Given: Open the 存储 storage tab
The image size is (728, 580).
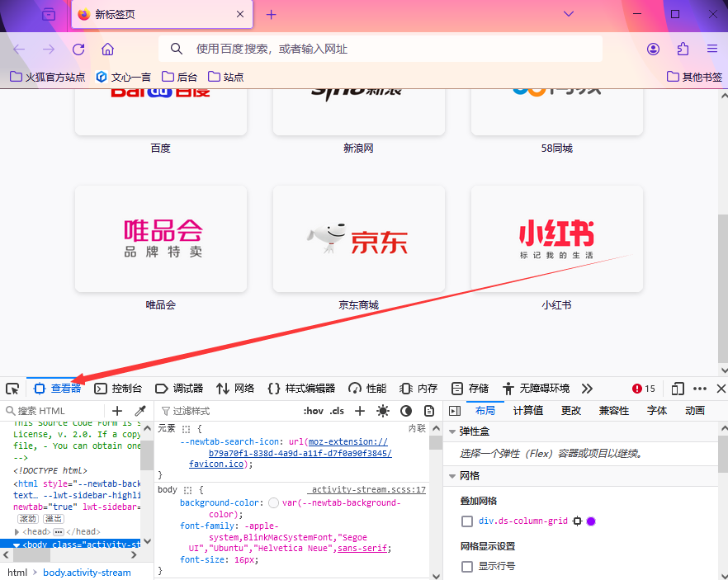Looking at the screenshot, I should coord(470,389).
